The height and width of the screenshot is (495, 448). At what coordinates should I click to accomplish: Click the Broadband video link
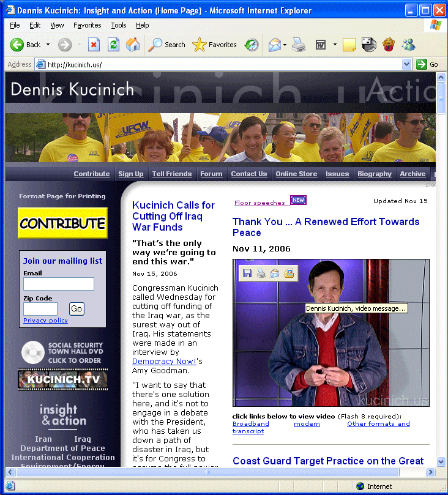[x=251, y=423]
